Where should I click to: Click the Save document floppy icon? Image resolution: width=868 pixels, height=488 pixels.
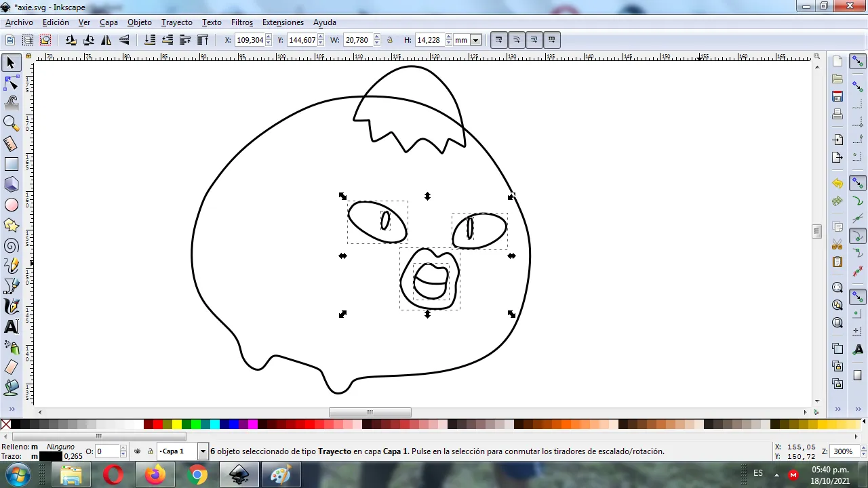coord(837,96)
